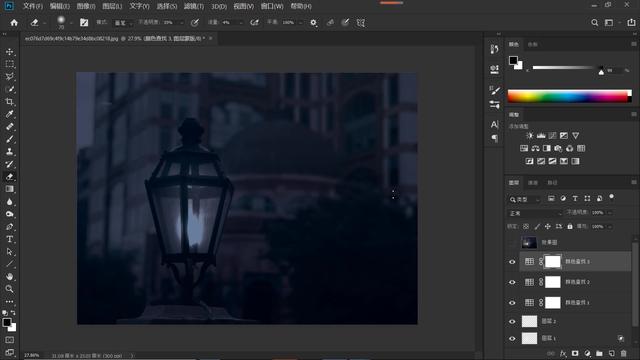Select the Clone Stamp tool
Viewport: 640px width, 360px height.
9,151
